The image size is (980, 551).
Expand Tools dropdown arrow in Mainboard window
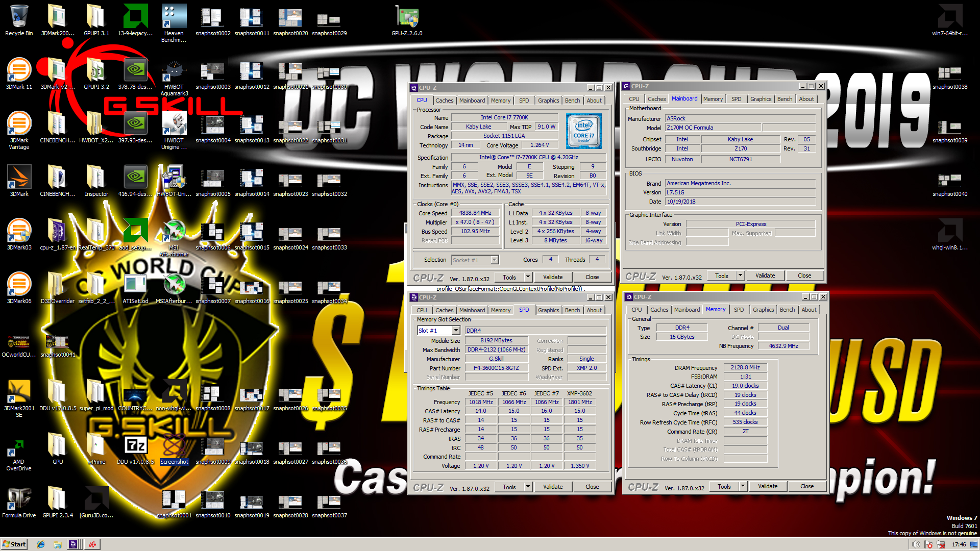coord(741,275)
